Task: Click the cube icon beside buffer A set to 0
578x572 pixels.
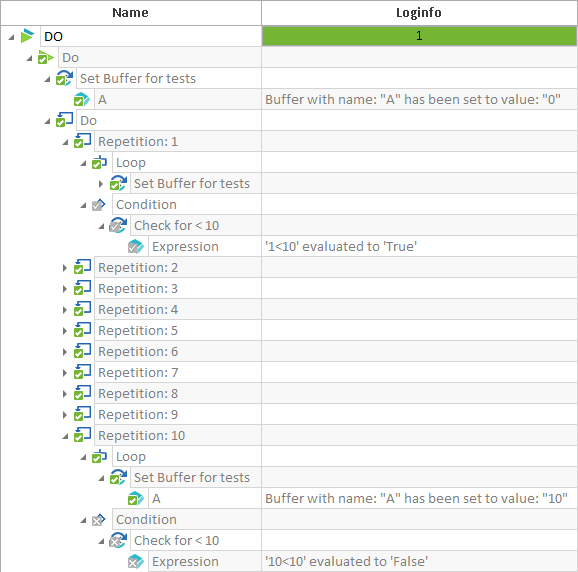Action: coord(82,100)
